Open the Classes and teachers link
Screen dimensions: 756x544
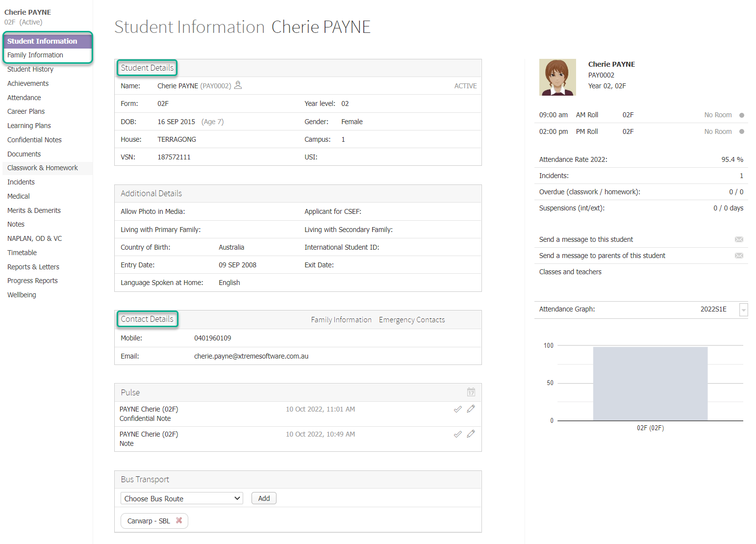[x=570, y=271]
